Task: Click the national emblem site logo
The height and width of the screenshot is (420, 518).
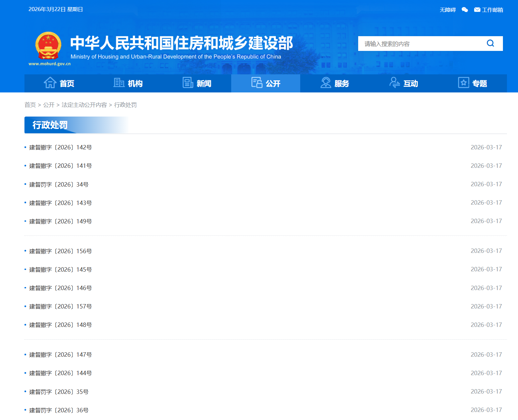Action: pyautogui.click(x=49, y=46)
